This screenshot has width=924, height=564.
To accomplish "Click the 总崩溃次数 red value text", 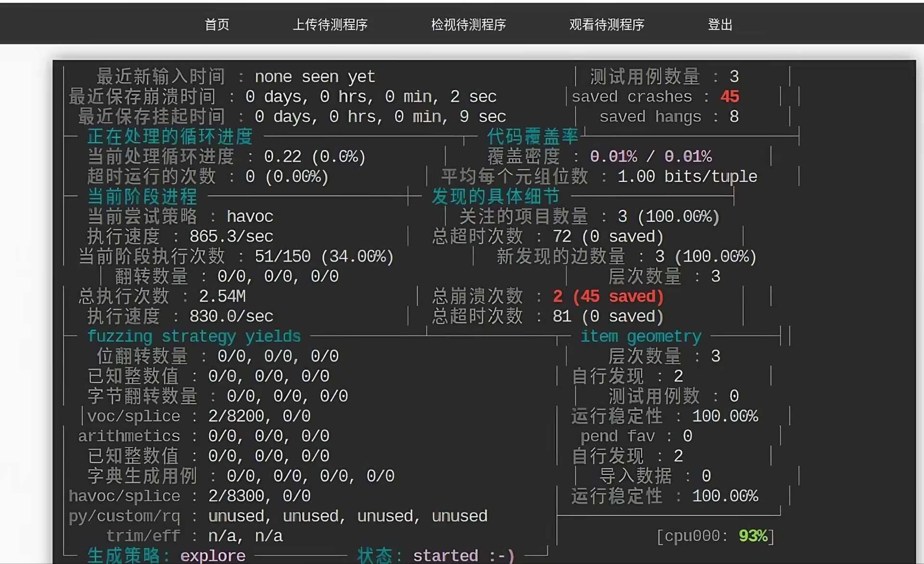I will click(x=608, y=296).
